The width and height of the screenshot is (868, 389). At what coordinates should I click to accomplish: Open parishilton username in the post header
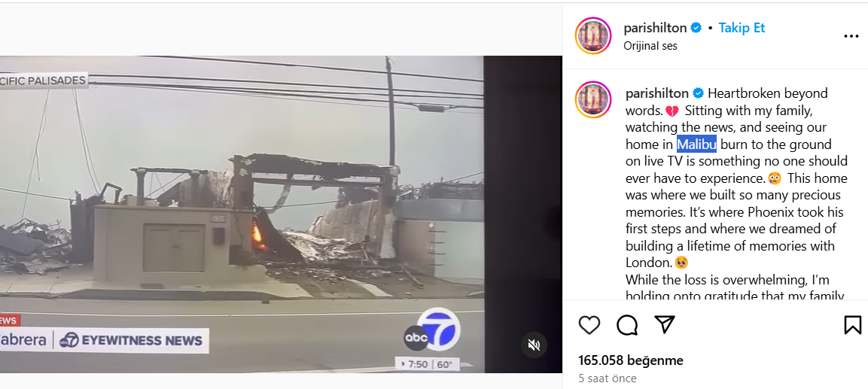pyautogui.click(x=655, y=28)
